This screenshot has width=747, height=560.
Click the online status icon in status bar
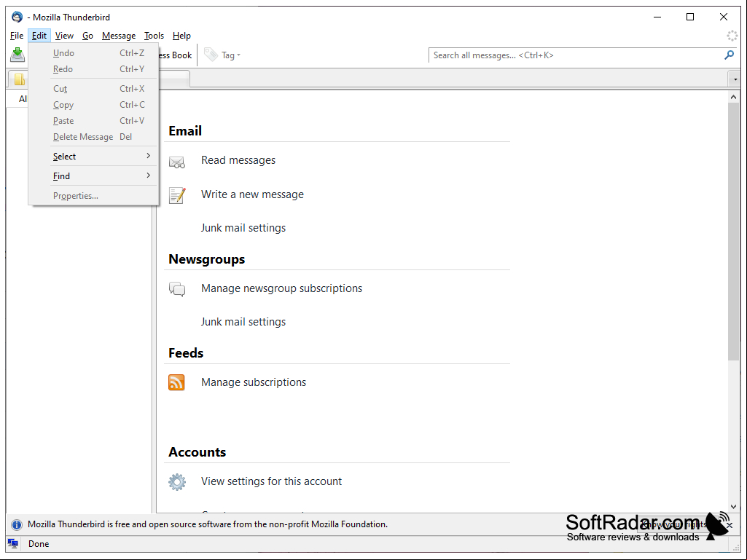13,544
